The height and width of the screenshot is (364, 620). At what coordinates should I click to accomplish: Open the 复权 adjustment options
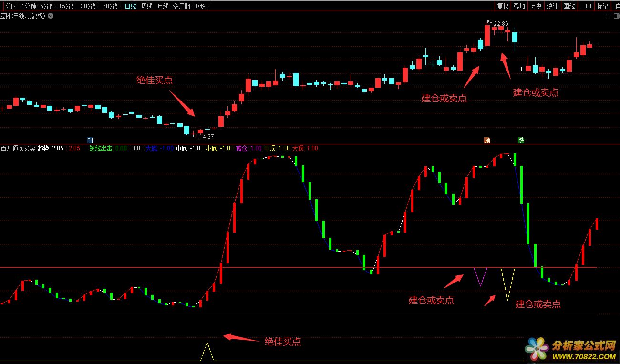503,6
